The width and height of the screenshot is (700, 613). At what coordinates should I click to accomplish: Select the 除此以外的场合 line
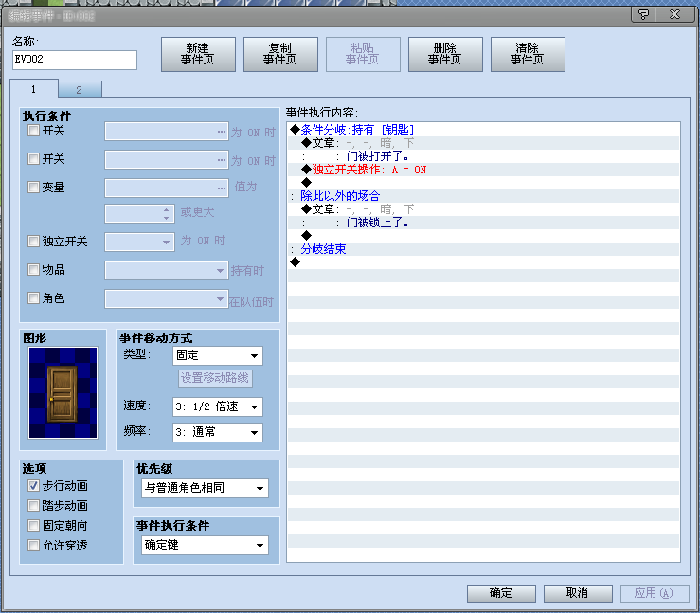(x=483, y=196)
